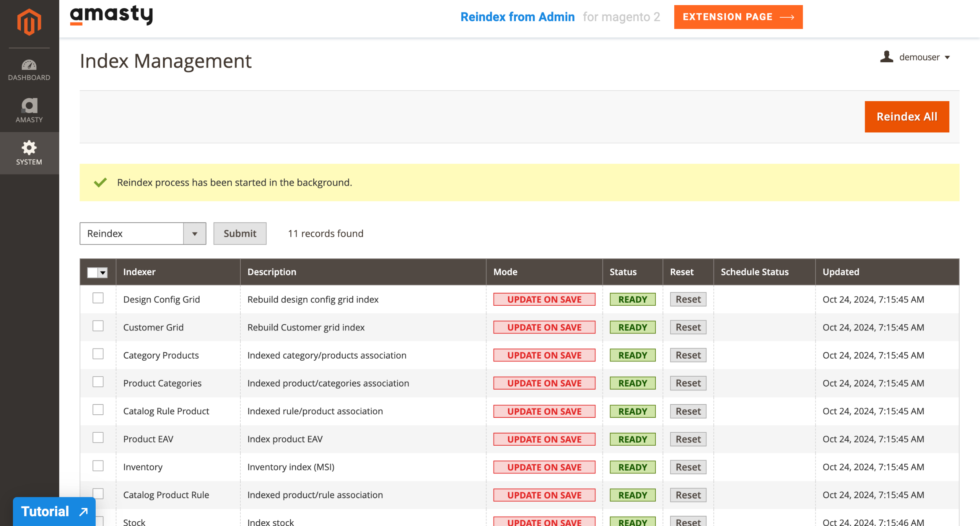Check the Customer Grid row checkbox
Image resolution: width=980 pixels, height=526 pixels.
tap(98, 326)
